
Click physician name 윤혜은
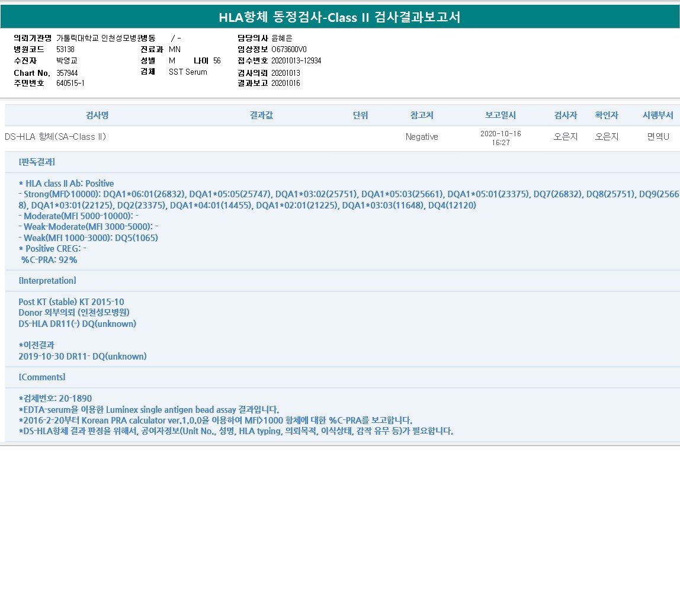click(x=282, y=38)
